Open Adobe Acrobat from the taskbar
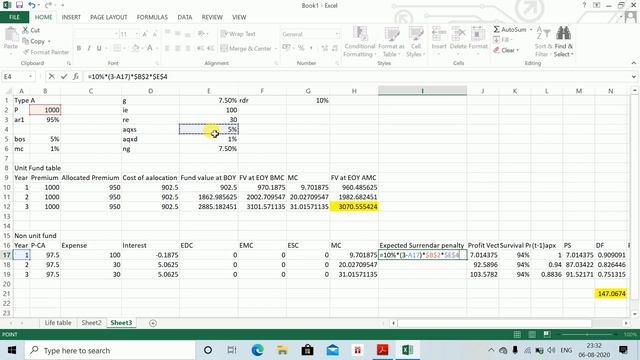This screenshot has height=360, width=640. (x=382, y=350)
